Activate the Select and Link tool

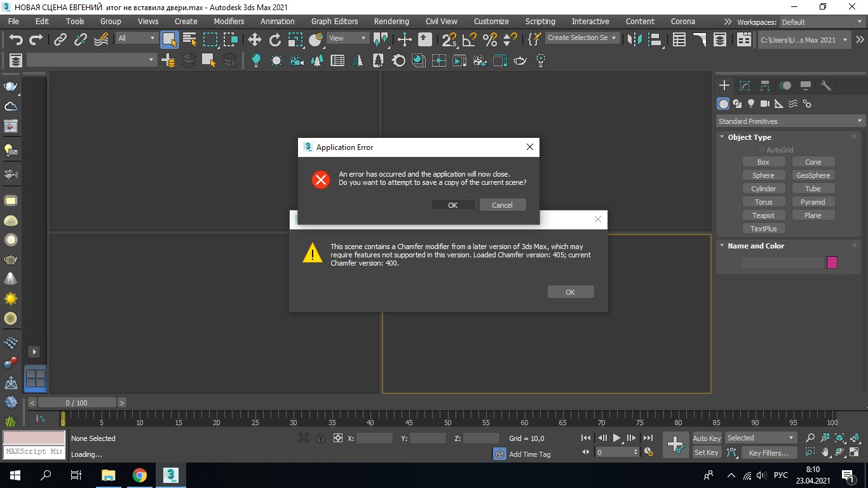[60, 39]
